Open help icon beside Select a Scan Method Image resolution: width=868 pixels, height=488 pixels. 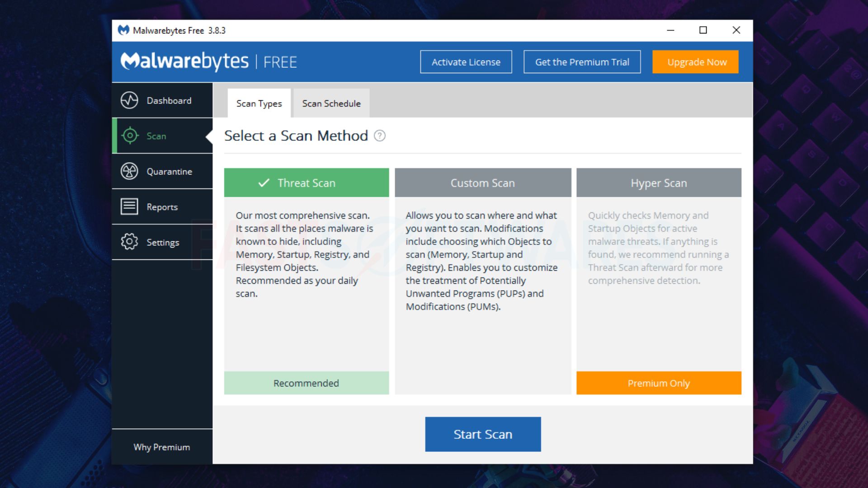tap(380, 136)
